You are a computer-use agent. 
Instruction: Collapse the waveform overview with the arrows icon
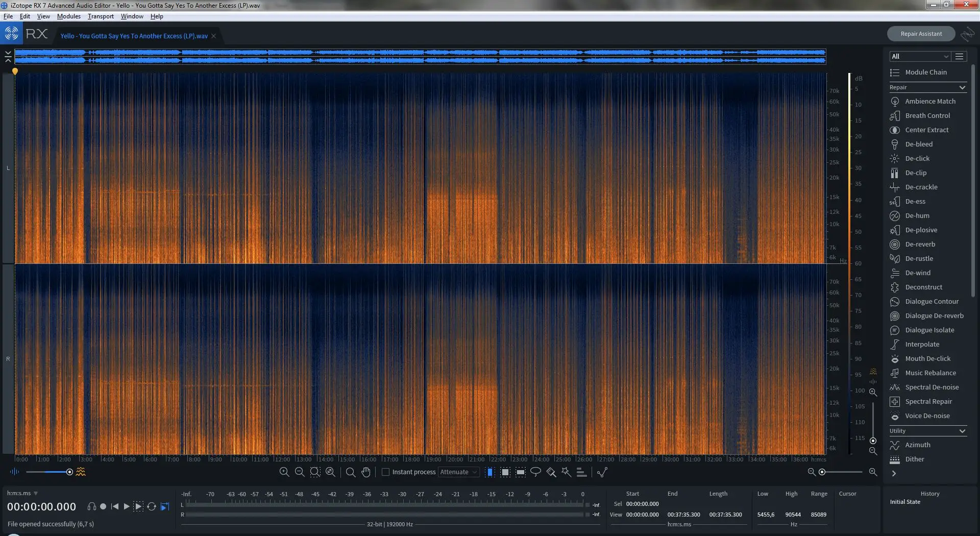tap(8, 56)
